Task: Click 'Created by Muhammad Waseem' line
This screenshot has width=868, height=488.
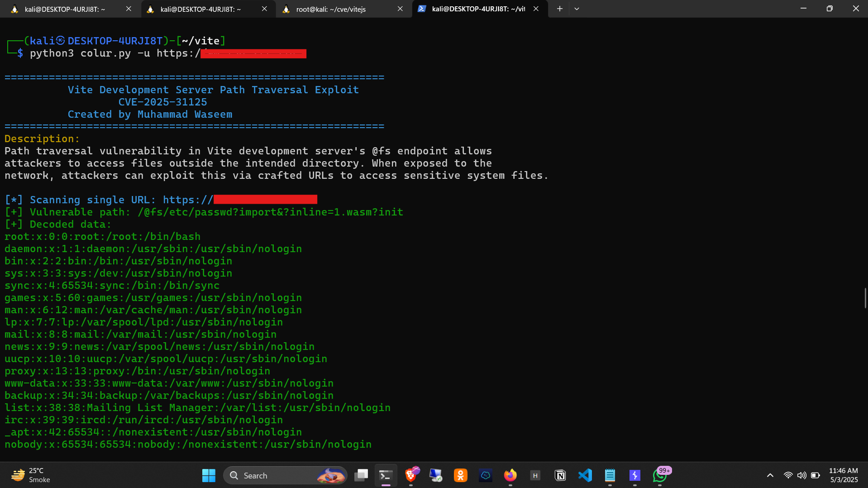Action: point(150,114)
